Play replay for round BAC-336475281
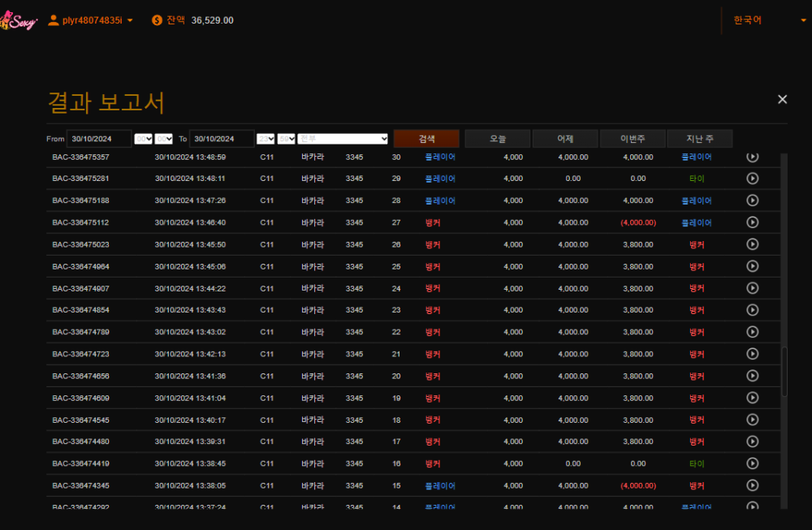 [x=752, y=179]
